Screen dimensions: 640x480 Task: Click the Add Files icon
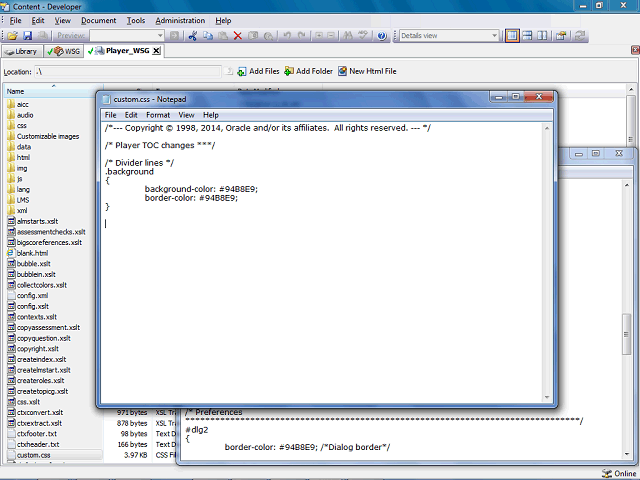(x=242, y=71)
